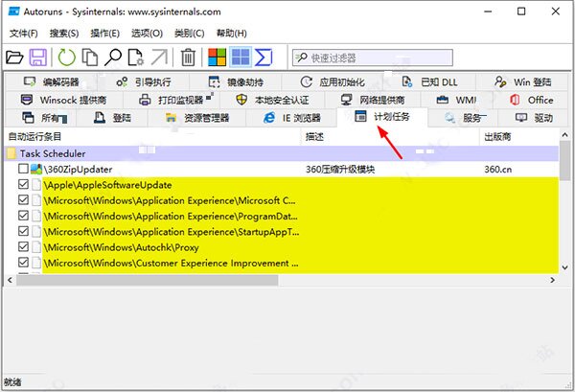
Task: Click the 描述 column header
Action: 391,137
